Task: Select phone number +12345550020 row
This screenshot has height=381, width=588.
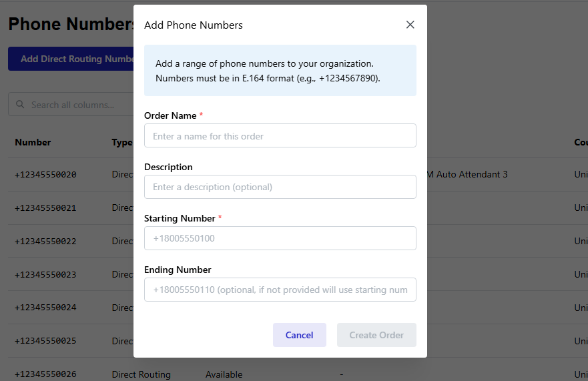Action: coord(45,175)
